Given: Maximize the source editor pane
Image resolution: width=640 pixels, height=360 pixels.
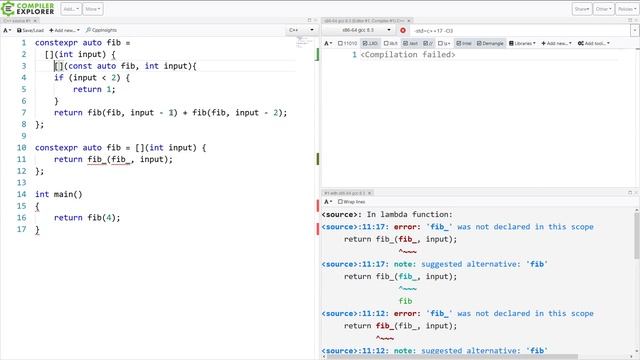Looking at the screenshot, I should tap(309, 20).
